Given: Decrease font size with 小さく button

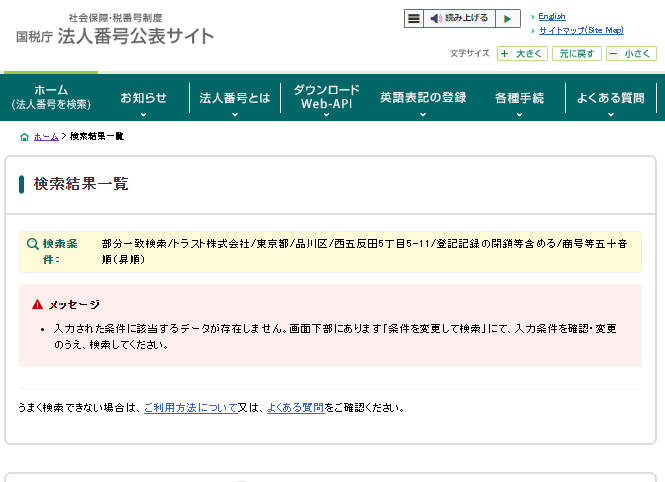Looking at the screenshot, I should 632,54.
